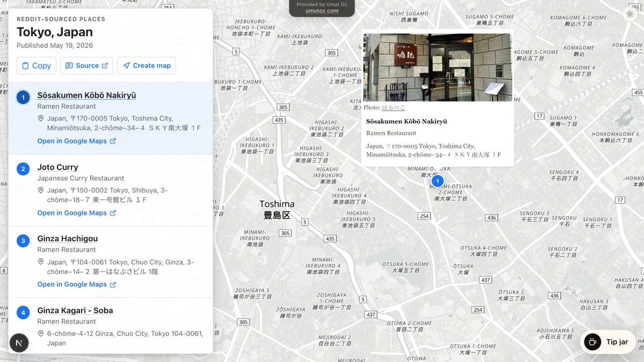Select numbered marker 2 beside Joto Curry
644x362 pixels.
[x=23, y=169]
